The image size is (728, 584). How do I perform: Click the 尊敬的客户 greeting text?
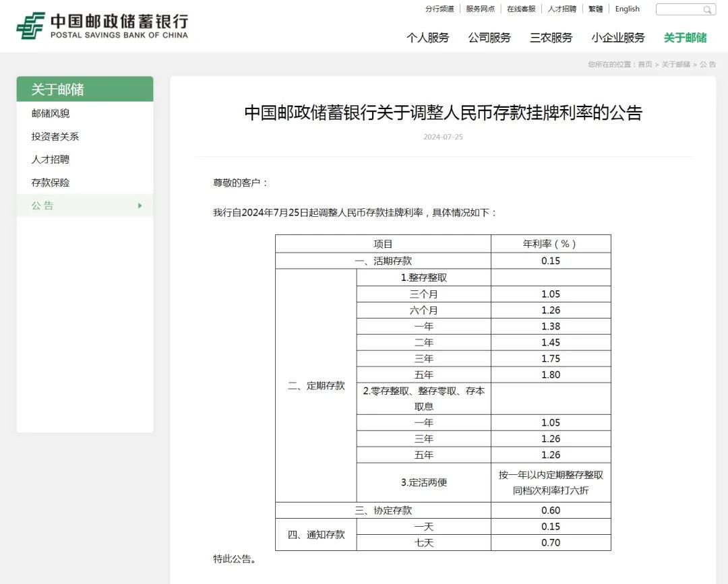pyautogui.click(x=240, y=183)
